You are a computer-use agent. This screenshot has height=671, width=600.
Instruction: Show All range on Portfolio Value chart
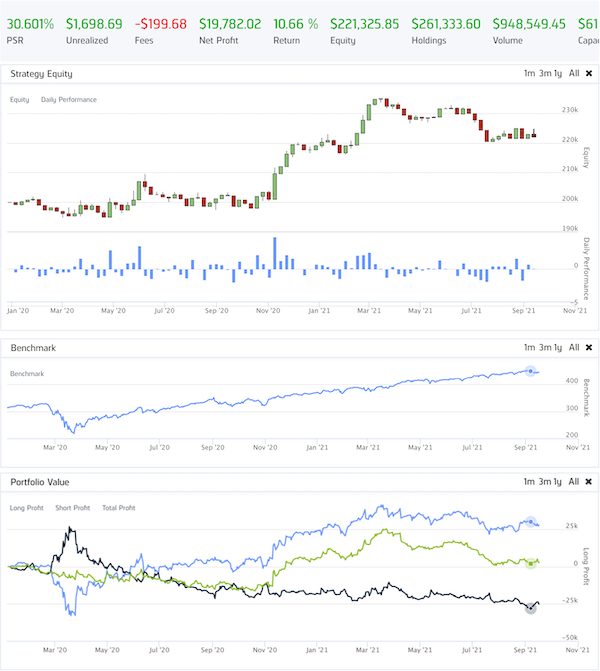tap(574, 482)
